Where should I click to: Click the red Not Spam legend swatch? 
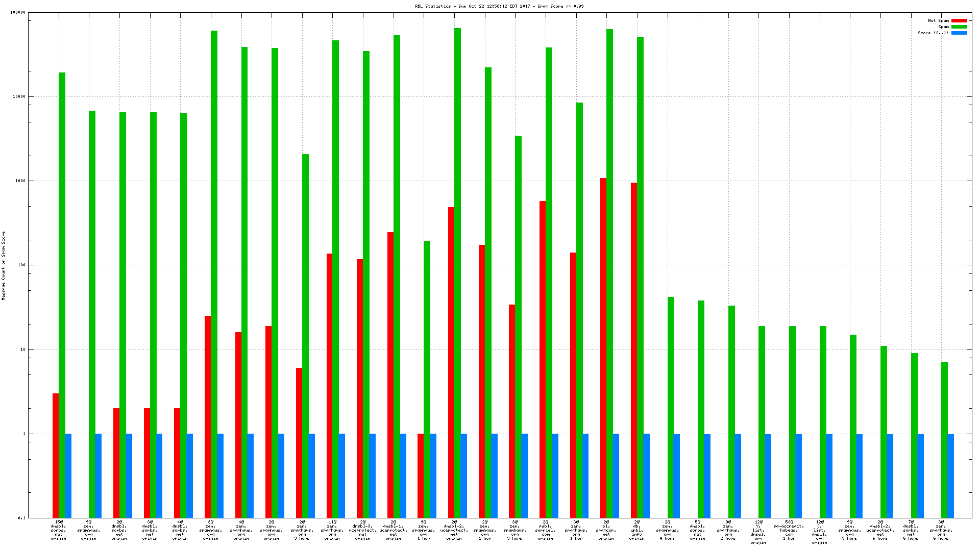[959, 21]
